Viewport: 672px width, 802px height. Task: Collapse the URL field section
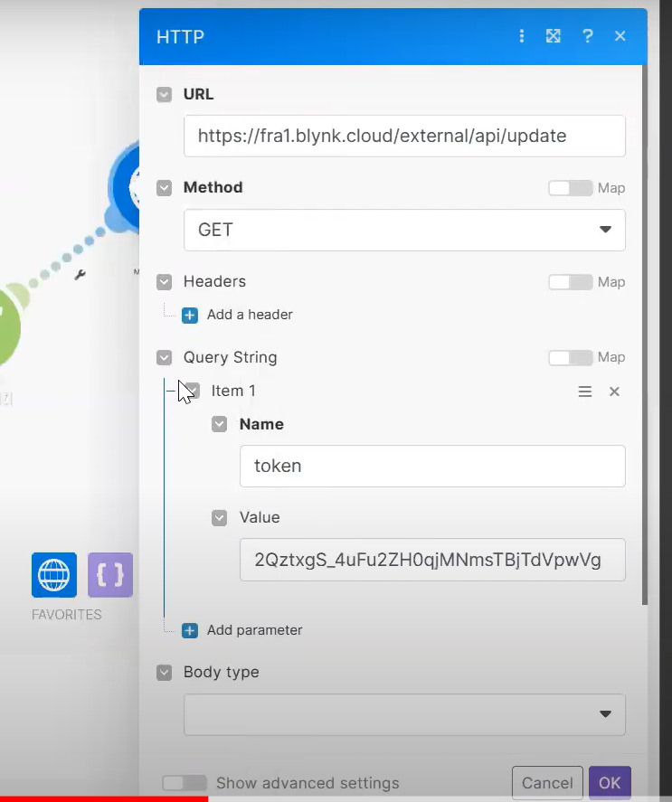(x=165, y=95)
